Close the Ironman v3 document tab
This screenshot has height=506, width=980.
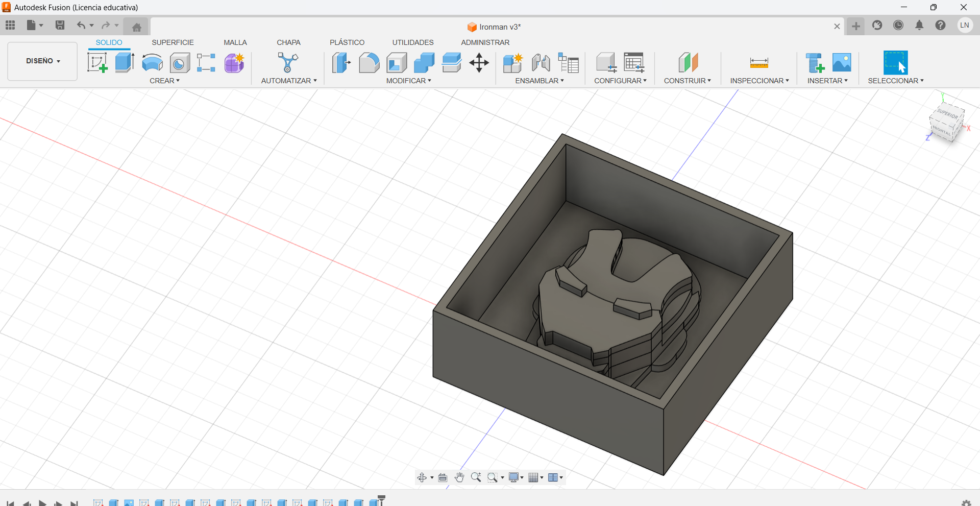837,27
